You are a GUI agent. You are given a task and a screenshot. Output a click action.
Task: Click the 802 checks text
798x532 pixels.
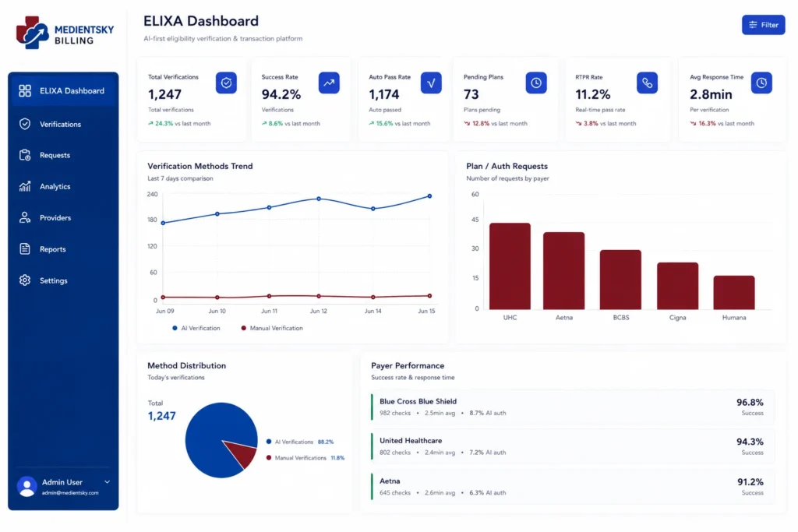tap(395, 452)
